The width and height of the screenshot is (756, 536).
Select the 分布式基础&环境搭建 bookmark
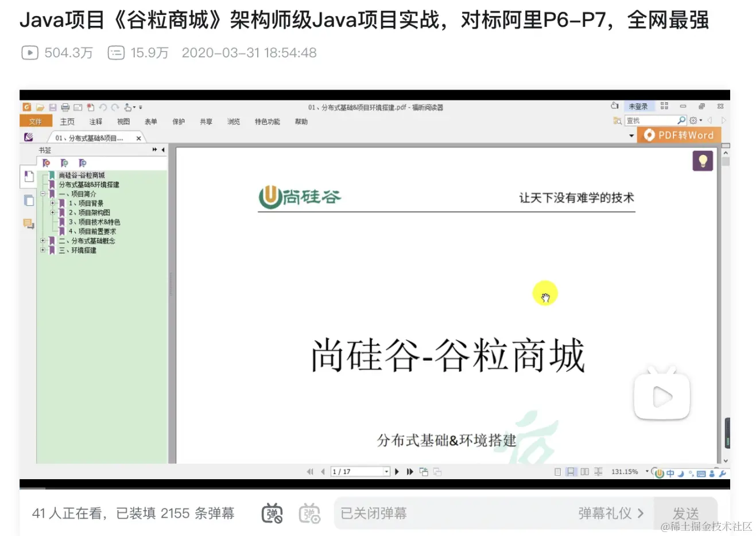tap(89, 185)
